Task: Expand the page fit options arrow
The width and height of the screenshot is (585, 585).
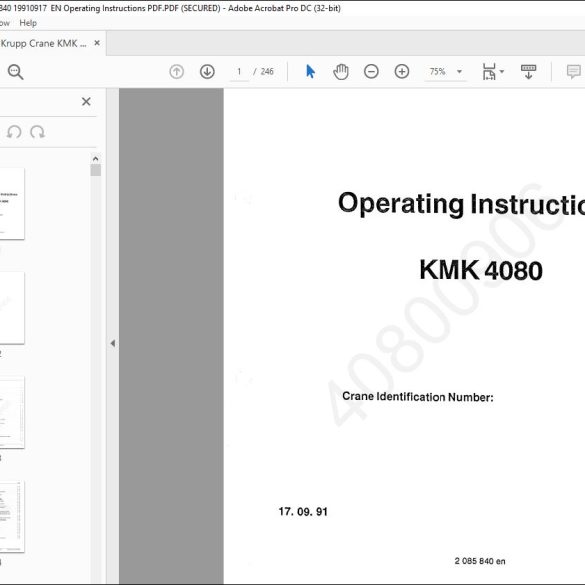Action: [502, 72]
